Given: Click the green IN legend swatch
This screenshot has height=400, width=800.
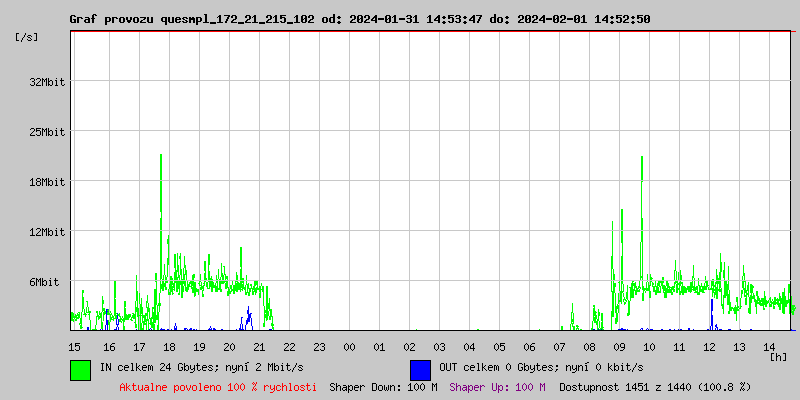Looking at the screenshot, I should click(x=80, y=369).
